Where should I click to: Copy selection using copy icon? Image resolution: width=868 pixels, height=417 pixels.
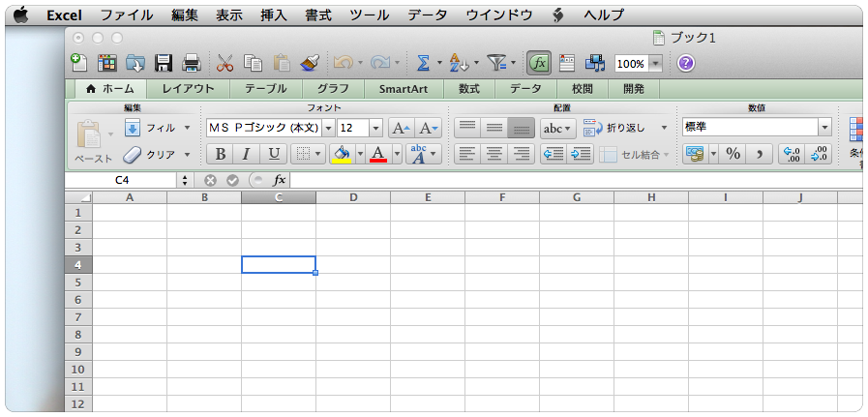point(254,63)
